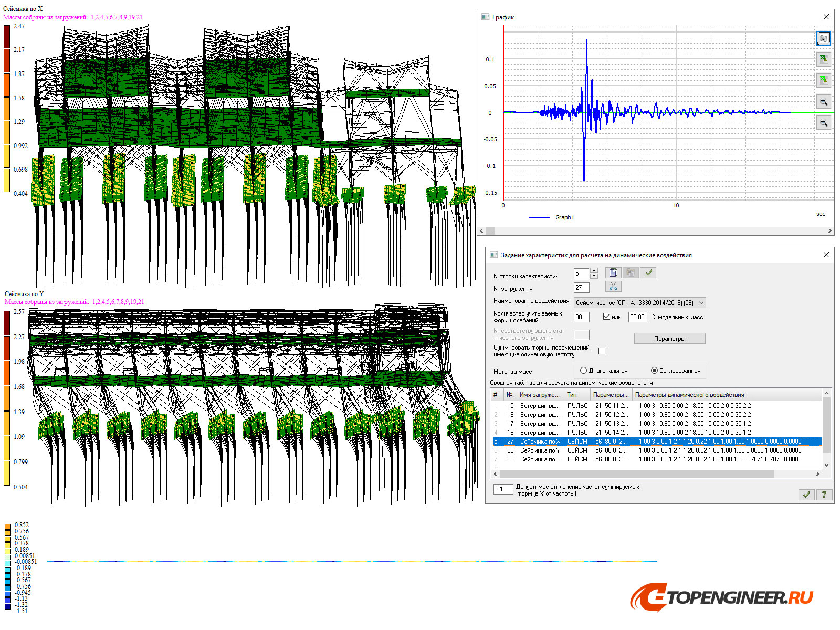The width and height of the screenshot is (840, 630).
Task: Click the Тип column header
Action: pyautogui.click(x=572, y=395)
